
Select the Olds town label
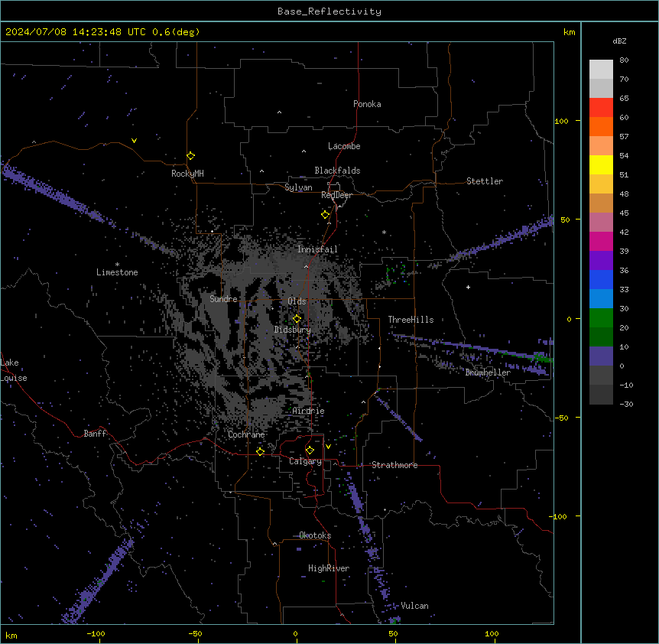297,301
